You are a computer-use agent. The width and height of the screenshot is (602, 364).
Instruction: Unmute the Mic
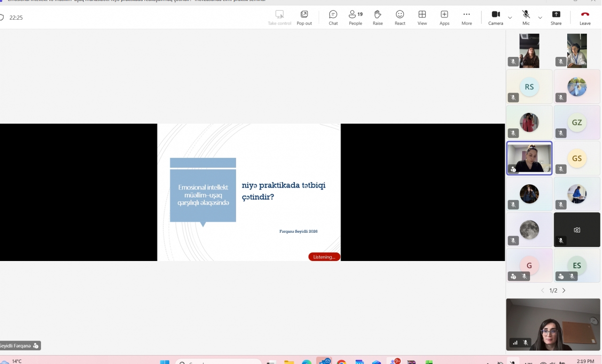click(526, 17)
